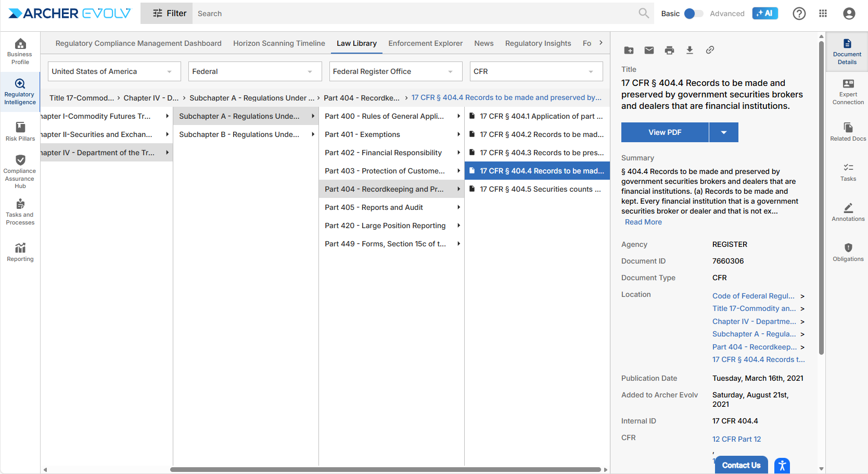The width and height of the screenshot is (868, 474).
Task: Open the help question mark icon
Action: 799,14
